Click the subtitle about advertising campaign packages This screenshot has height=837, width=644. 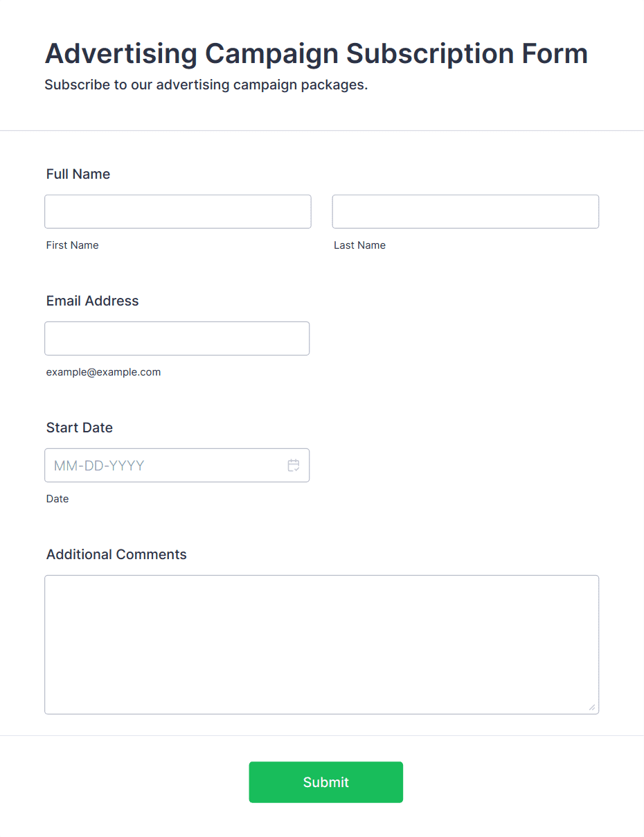click(206, 85)
